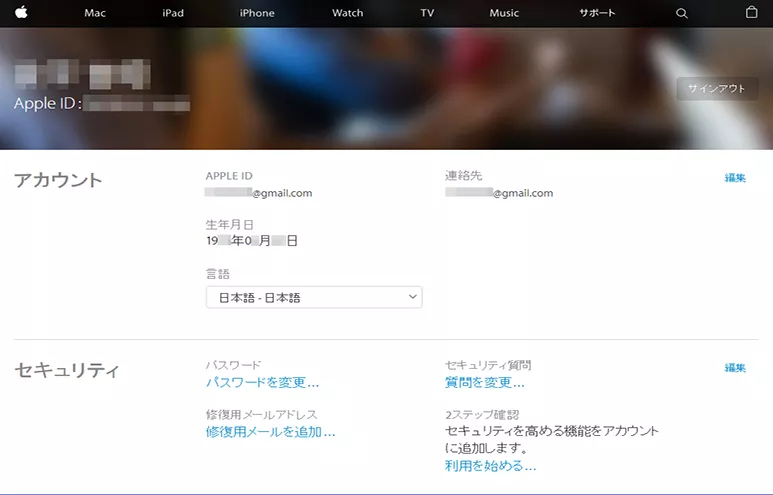Image resolution: width=773 pixels, height=495 pixels.
Task: Click the email under APPLE ID label
Action: click(x=259, y=193)
